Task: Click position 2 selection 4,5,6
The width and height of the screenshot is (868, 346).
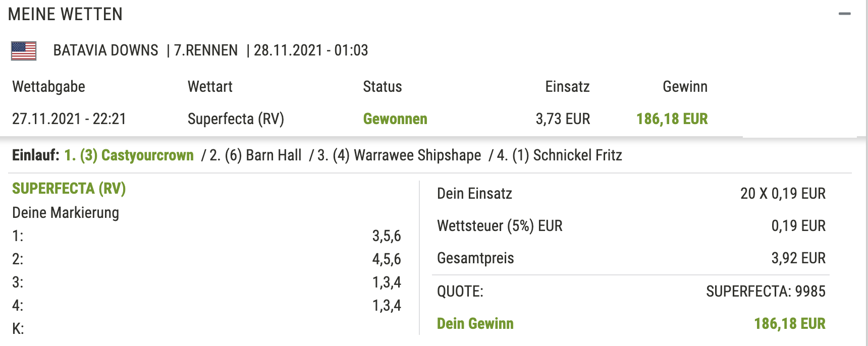Action: [x=387, y=259]
